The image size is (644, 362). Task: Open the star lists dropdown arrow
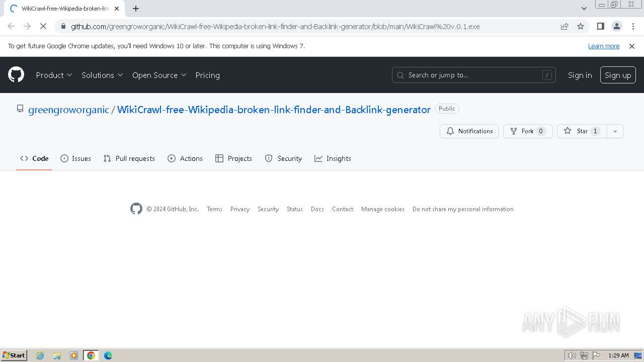tap(615, 131)
